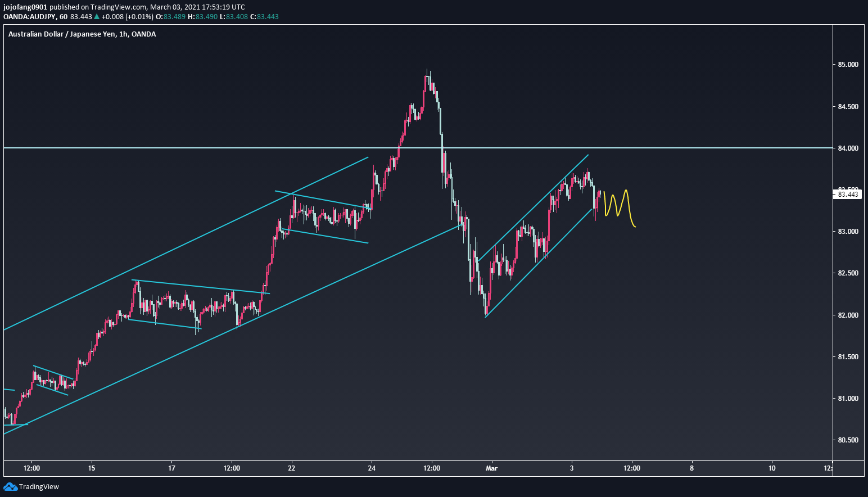Click the OANDA:AUDJPY symbol text
Image resolution: width=868 pixels, height=497 pixels.
(x=29, y=17)
